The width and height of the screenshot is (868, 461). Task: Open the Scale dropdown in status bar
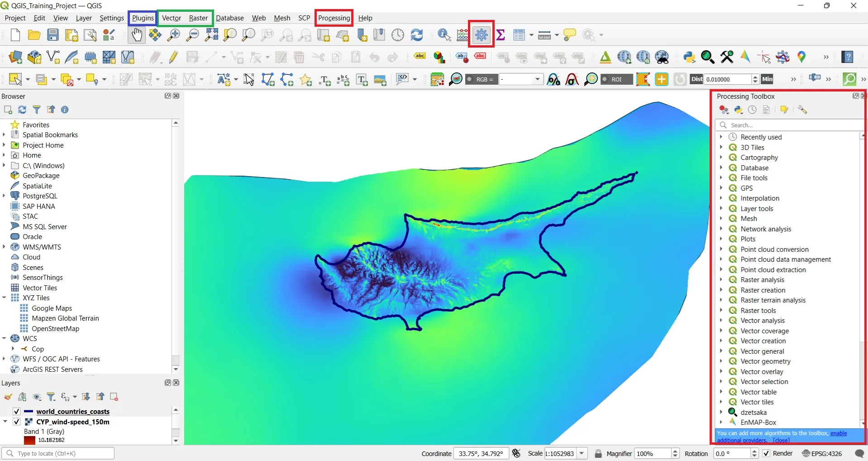(x=582, y=453)
